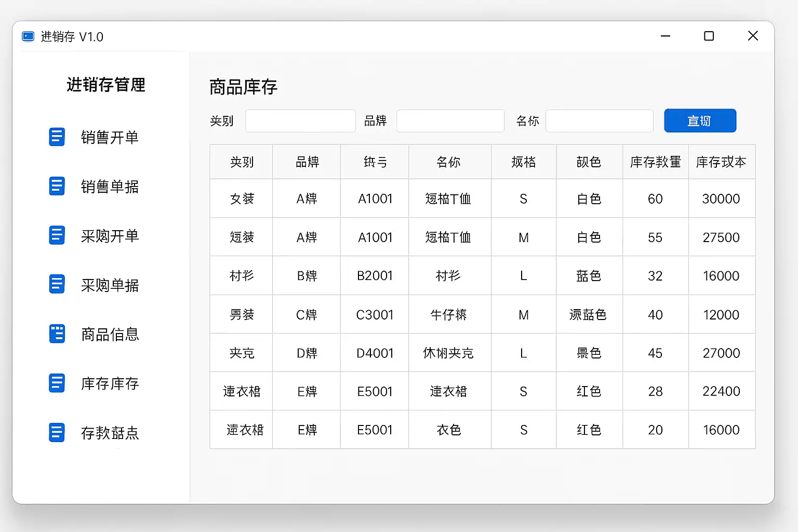The width and height of the screenshot is (798, 532).
Task: Click the 品牌 filter text box
Action: coord(450,121)
